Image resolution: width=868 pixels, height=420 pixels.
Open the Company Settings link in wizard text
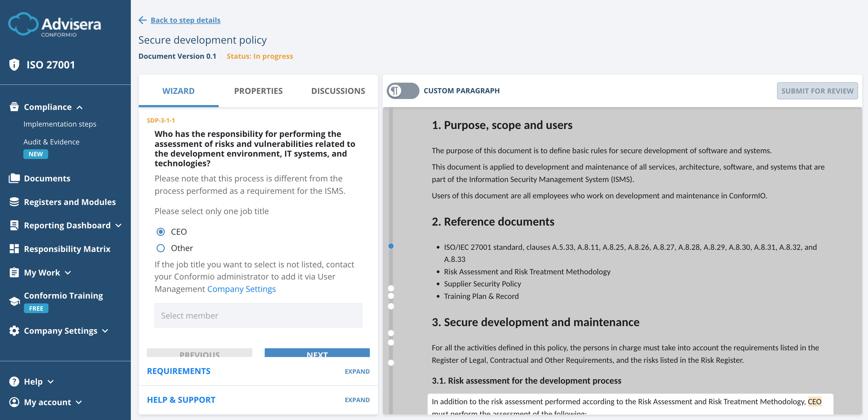tap(241, 289)
